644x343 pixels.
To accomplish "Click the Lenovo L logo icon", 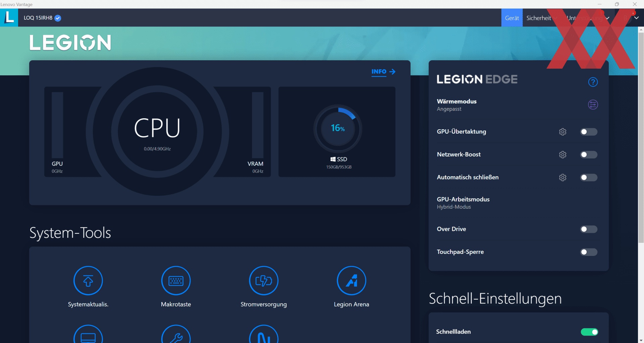I will 9,17.
